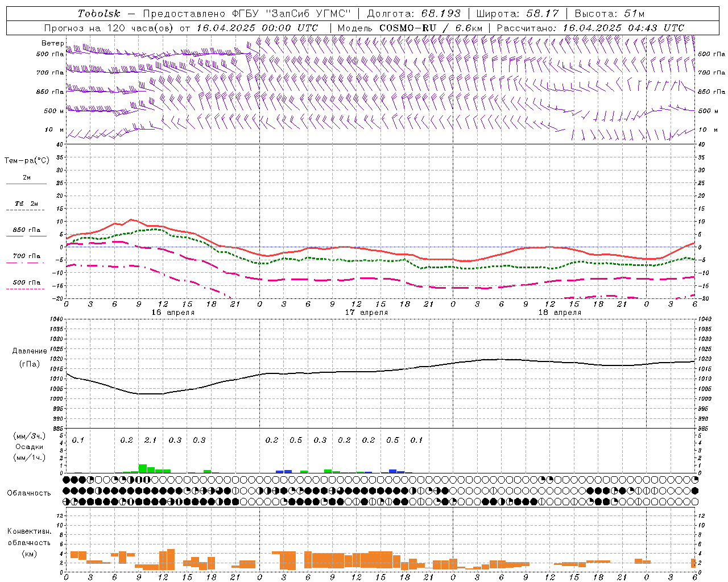This screenshot has width=728, height=582.
Task: Select computed time "16.04.2025 04:43 UTC"
Action: click(623, 28)
